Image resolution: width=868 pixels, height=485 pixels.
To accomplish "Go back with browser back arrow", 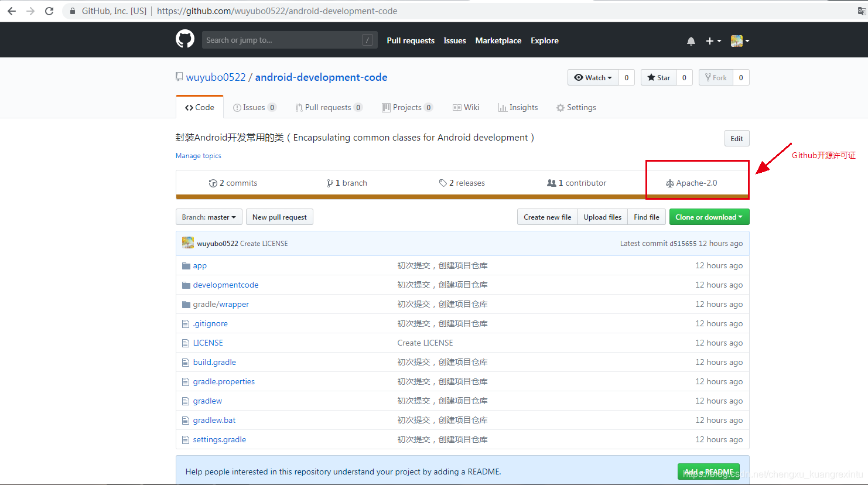I will coord(11,11).
